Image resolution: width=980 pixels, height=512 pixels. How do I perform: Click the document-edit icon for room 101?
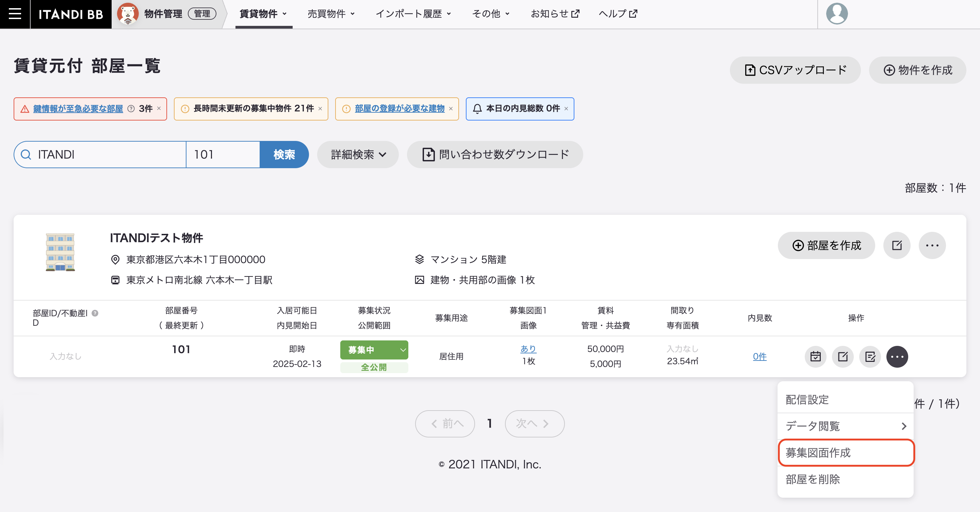point(870,357)
